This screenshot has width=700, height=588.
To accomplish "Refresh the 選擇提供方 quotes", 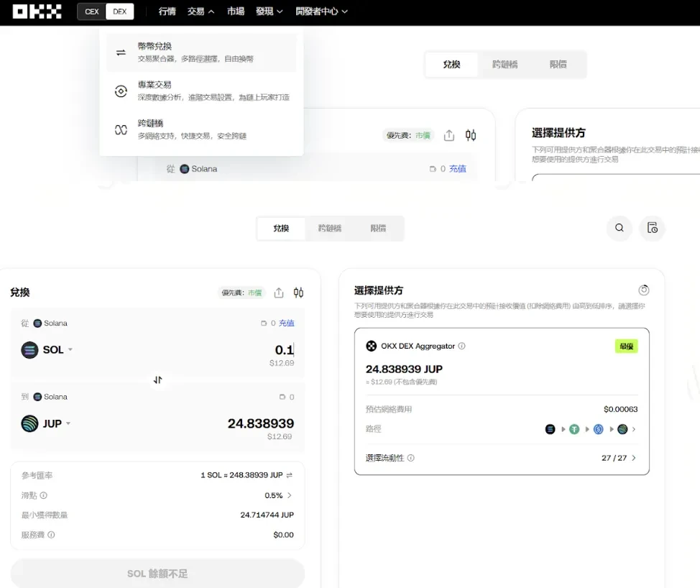I will pyautogui.click(x=644, y=290).
